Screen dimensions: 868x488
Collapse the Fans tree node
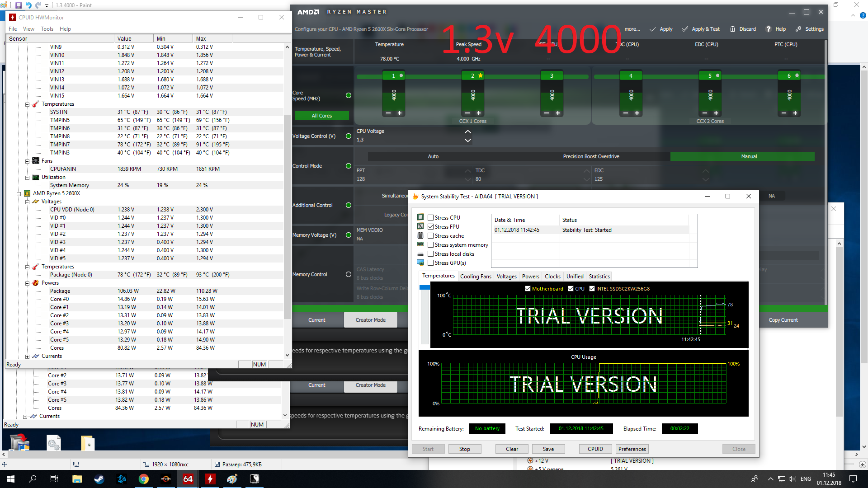tap(28, 161)
